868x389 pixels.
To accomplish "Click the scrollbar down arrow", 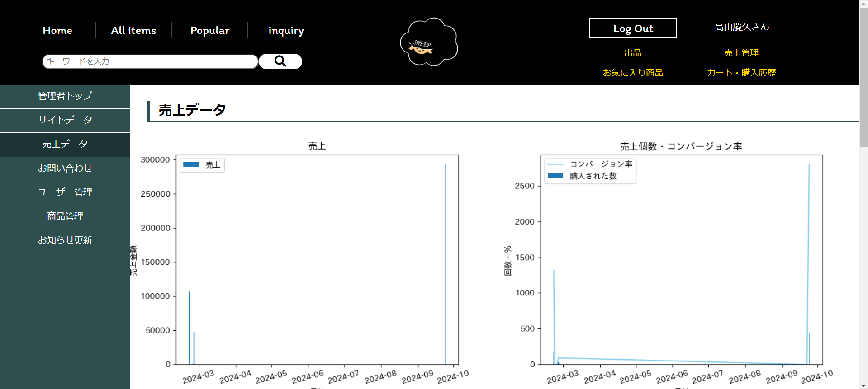I will 863,385.
